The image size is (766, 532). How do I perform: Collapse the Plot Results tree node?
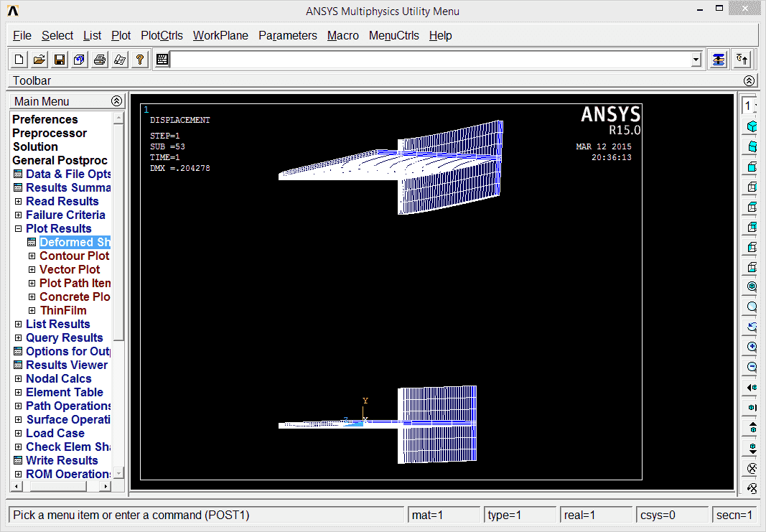18,228
